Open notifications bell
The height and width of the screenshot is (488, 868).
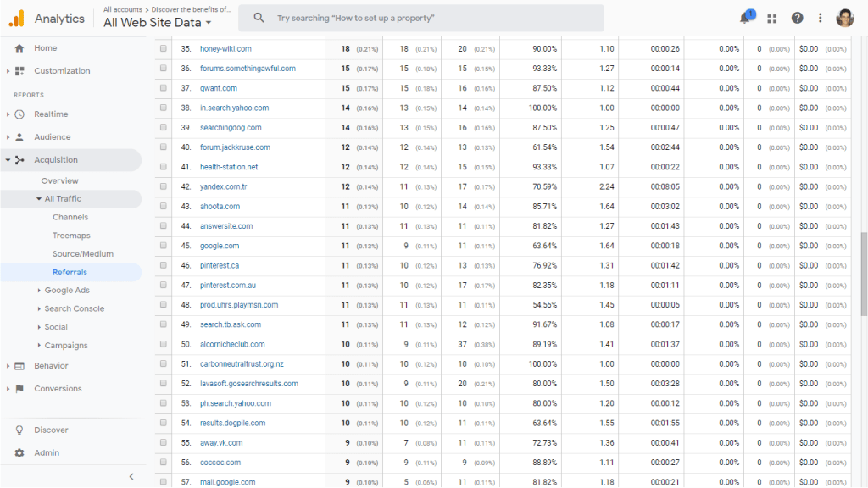(746, 18)
